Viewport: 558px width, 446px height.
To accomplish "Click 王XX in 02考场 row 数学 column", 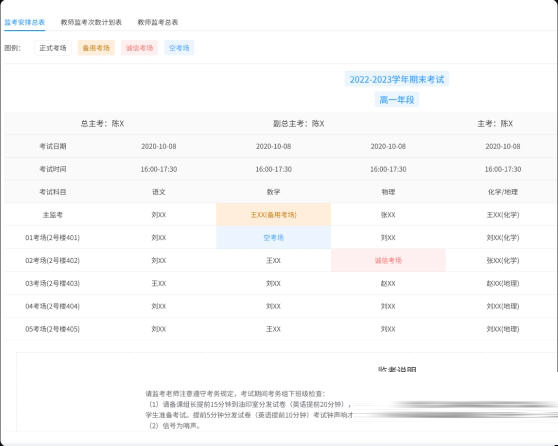I will coord(273,261).
